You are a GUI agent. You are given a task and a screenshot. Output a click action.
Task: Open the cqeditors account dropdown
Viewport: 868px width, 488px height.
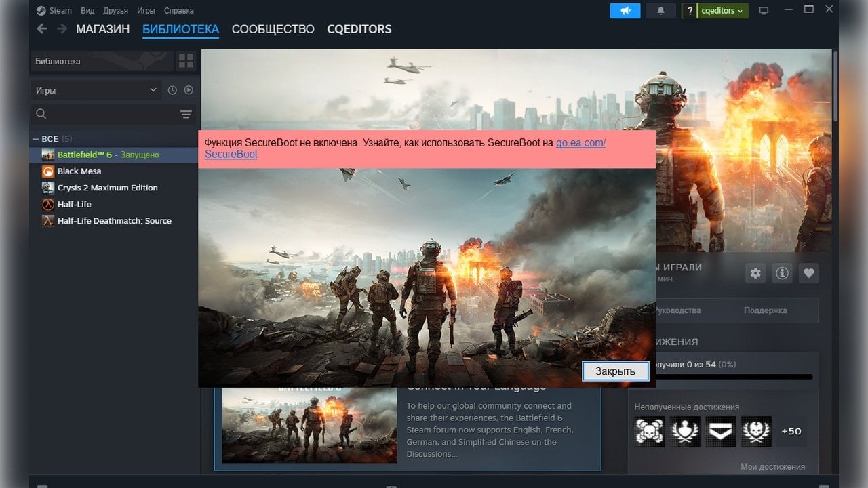(x=722, y=11)
